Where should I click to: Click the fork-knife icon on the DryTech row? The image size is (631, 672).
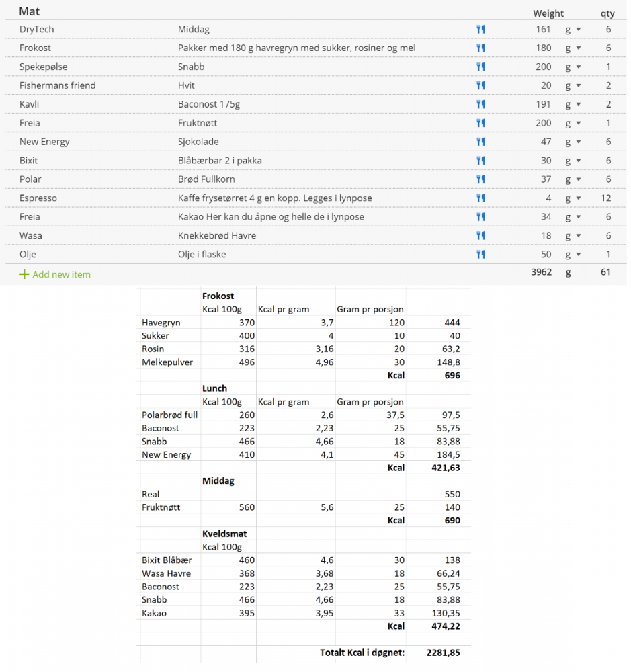480,30
